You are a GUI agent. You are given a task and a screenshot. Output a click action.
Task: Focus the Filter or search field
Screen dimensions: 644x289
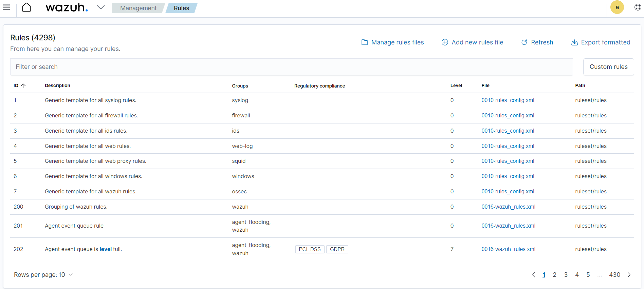click(x=291, y=67)
